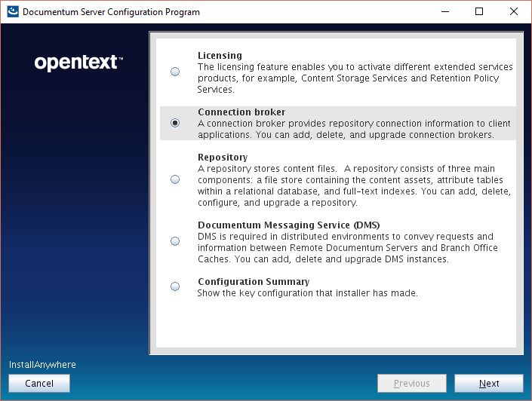Close the Documentum Server Configuration window
This screenshot has height=401, width=532.
[514, 12]
